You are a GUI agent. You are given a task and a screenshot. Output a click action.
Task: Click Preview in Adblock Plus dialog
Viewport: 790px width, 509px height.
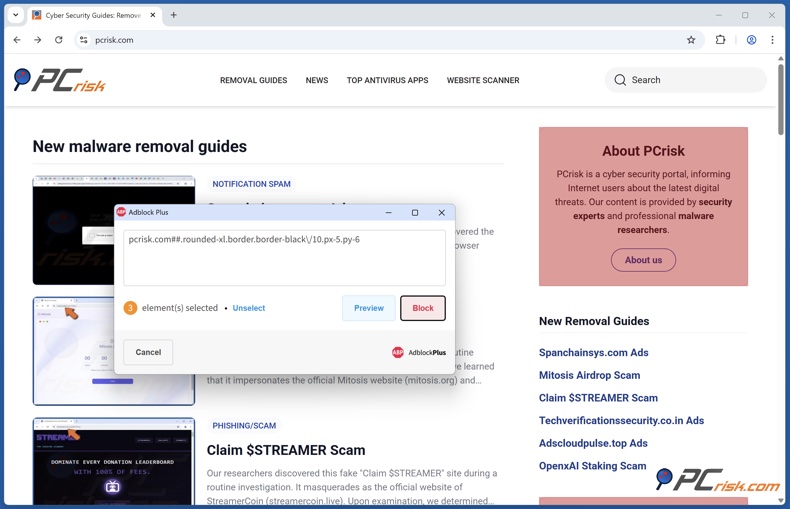coord(369,308)
